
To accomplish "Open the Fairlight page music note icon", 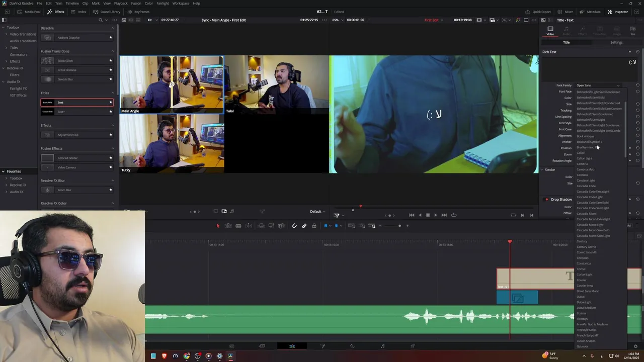I will (382, 346).
